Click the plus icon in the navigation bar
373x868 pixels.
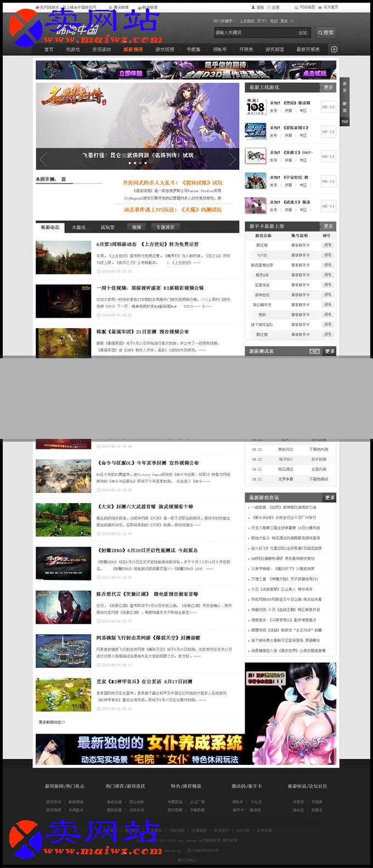334,49
